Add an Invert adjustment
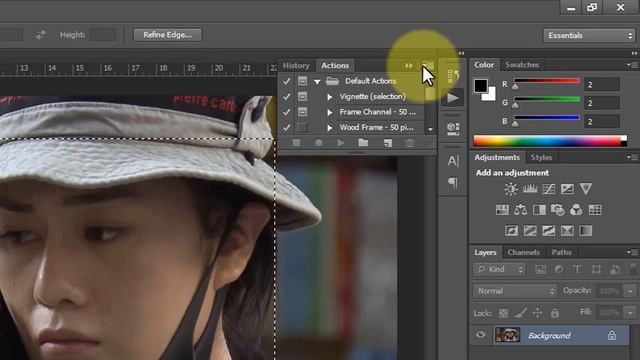 [x=511, y=231]
